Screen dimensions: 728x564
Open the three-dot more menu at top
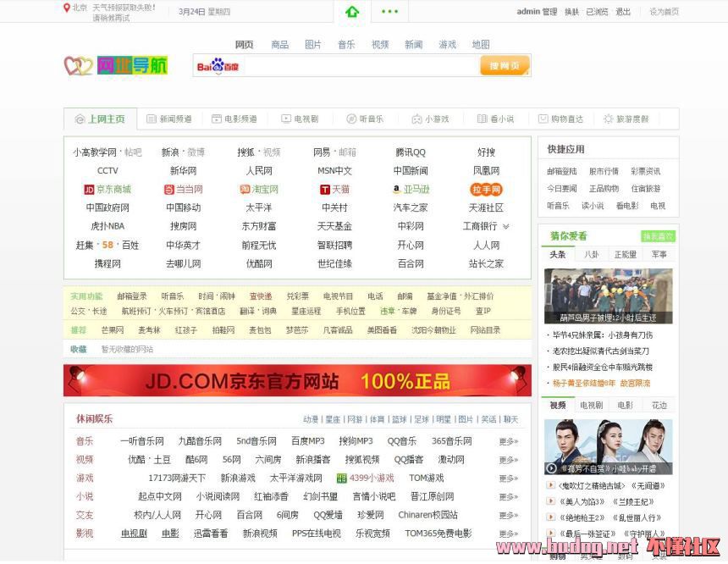389,12
